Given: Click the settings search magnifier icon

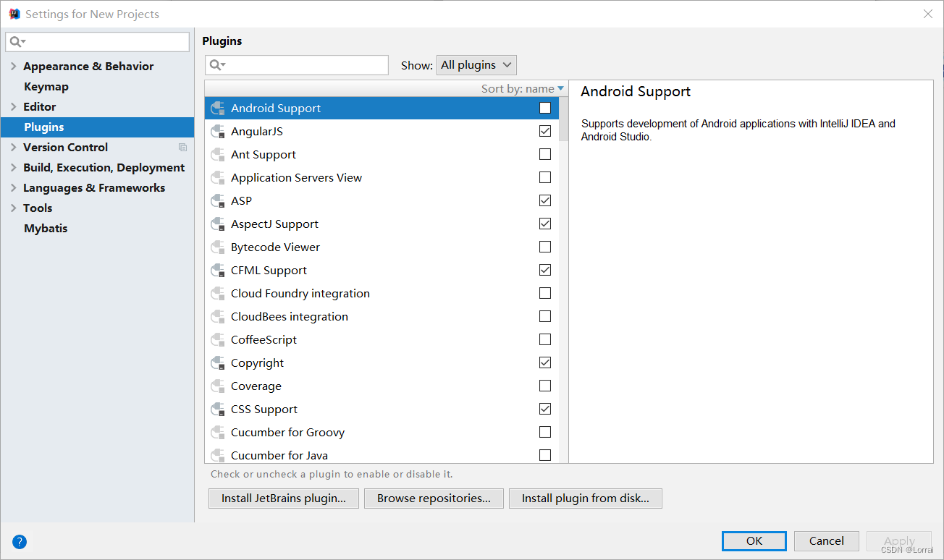Looking at the screenshot, I should tap(17, 42).
